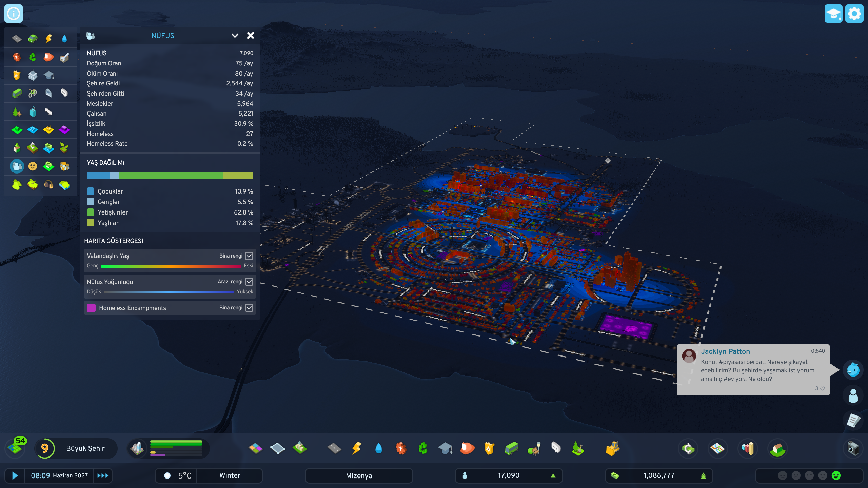
Task: Open the Büyük Şehir milestone progress button
Action: point(76,448)
